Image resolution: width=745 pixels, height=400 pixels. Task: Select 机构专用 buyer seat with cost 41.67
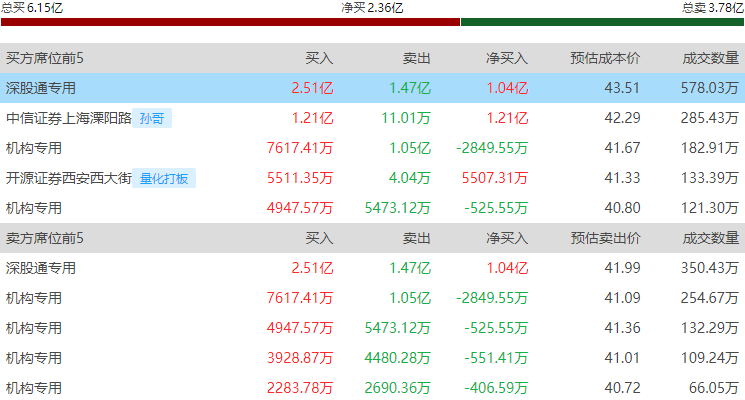point(372,148)
